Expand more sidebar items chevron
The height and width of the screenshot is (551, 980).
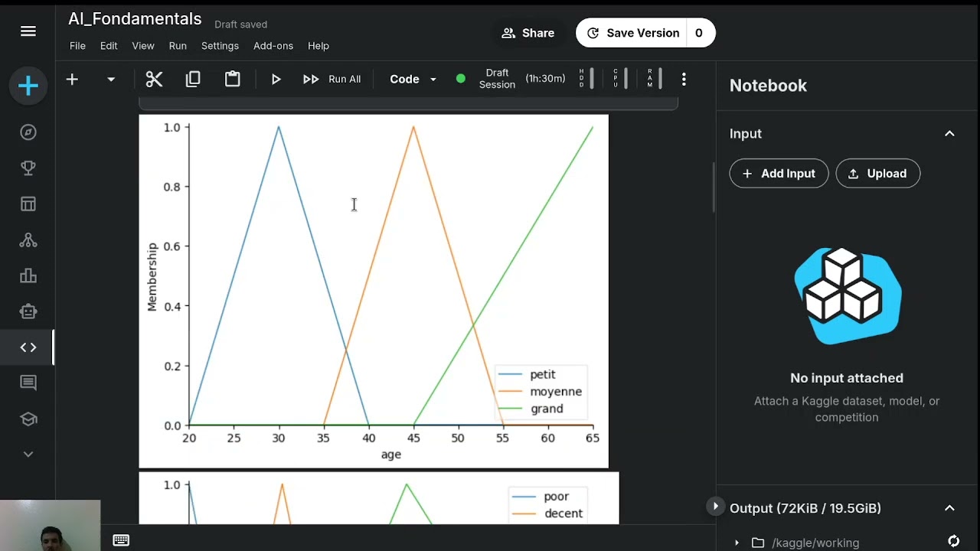(x=28, y=454)
